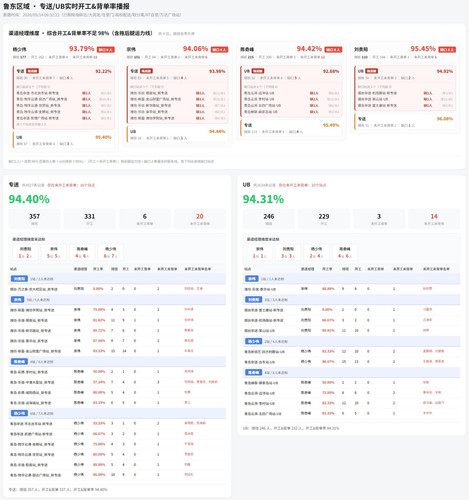
Task: Select the 杨少伟 card showing 93.79%
Action: [63, 96]
